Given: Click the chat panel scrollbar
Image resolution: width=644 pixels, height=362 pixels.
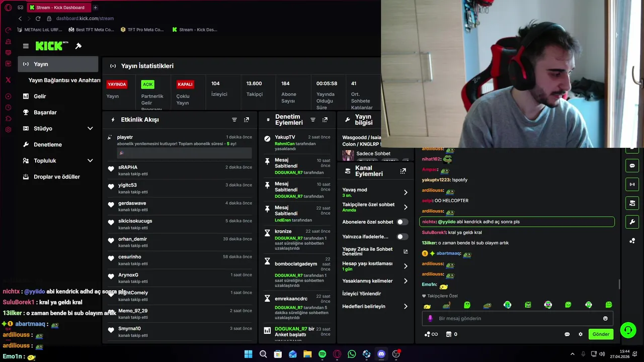Looking at the screenshot, I should pyautogui.click(x=619, y=284).
